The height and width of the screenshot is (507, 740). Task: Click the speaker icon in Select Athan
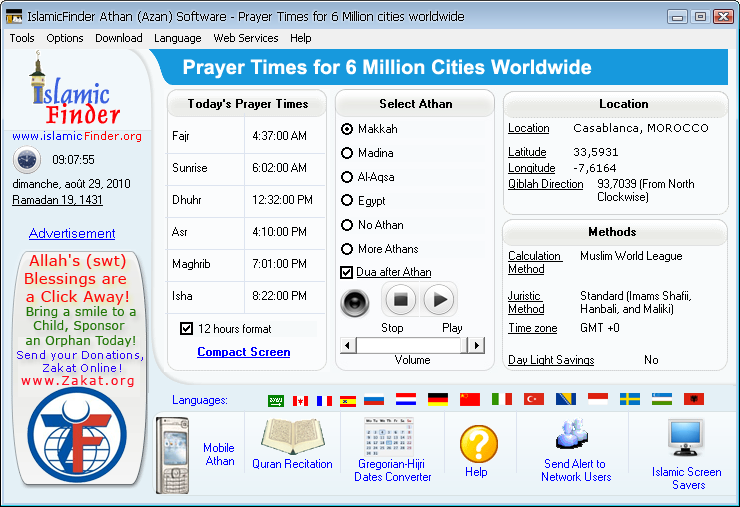point(355,302)
